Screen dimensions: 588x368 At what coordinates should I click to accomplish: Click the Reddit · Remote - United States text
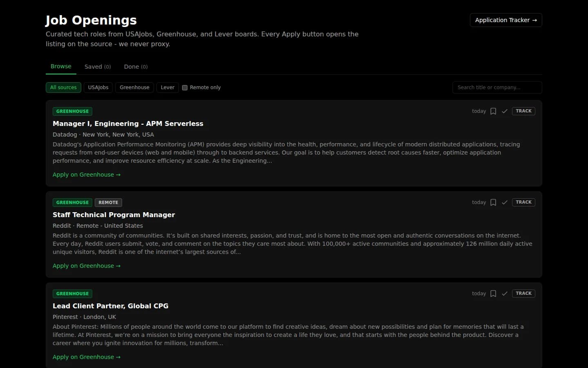point(98,226)
